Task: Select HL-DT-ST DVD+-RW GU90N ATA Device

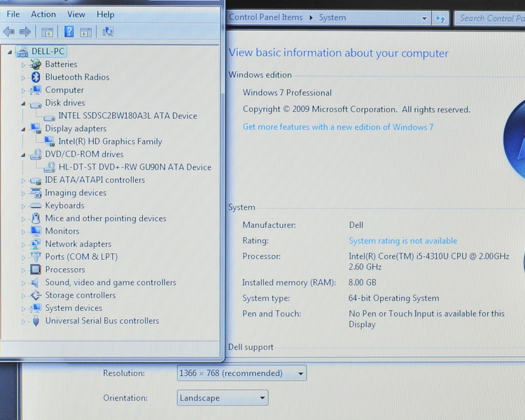Action: click(135, 167)
